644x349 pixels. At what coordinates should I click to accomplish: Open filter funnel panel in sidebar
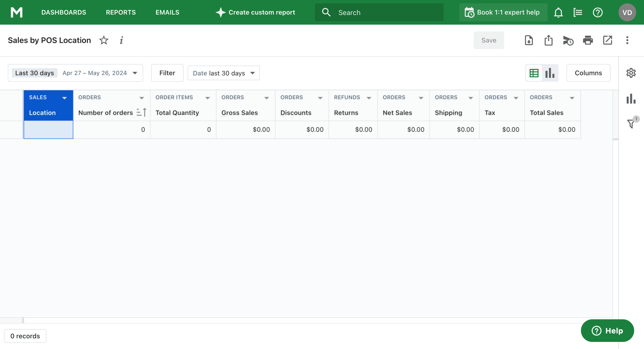pyautogui.click(x=631, y=123)
